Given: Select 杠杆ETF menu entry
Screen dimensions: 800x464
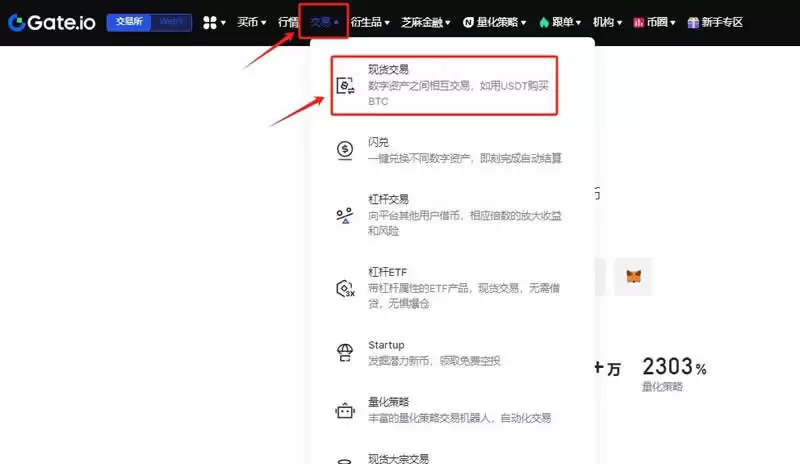Looking at the screenshot, I should (449, 288).
